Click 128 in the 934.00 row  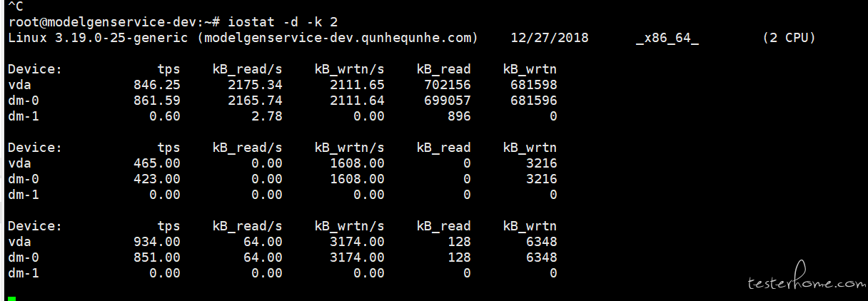click(459, 242)
